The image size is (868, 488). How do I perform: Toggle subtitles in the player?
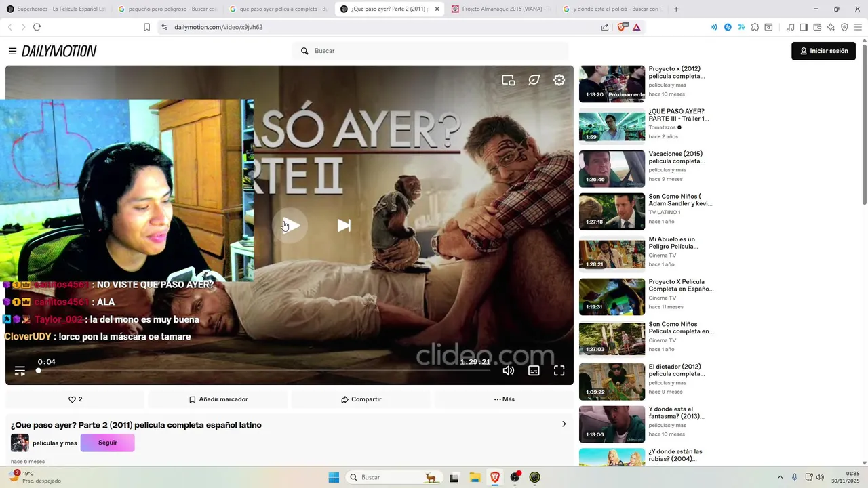[x=534, y=371]
